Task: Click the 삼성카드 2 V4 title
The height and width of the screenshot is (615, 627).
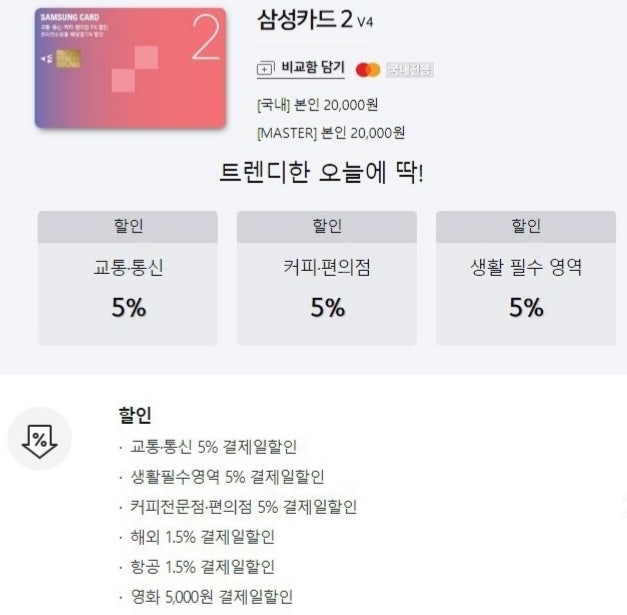Action: (x=315, y=19)
